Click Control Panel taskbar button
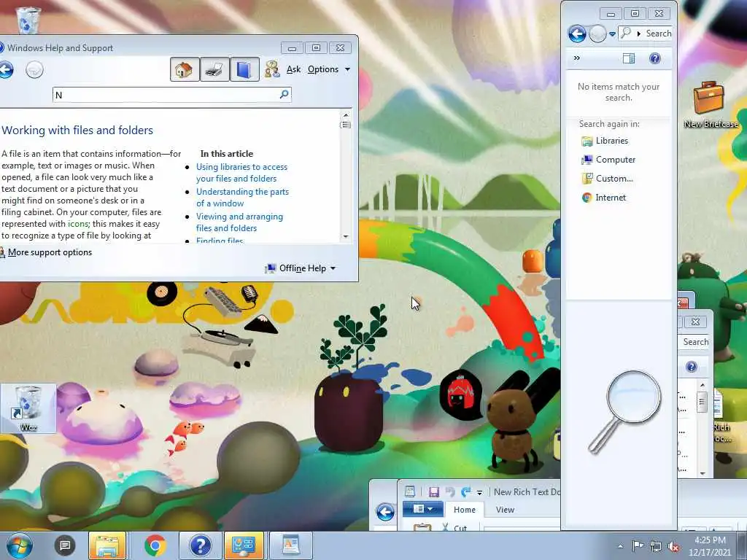The height and width of the screenshot is (560, 747). click(244, 545)
